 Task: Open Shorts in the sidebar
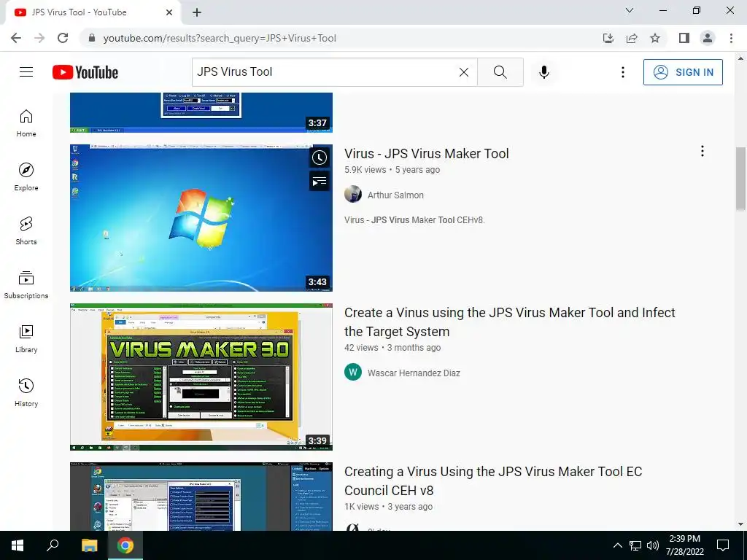[x=26, y=231]
